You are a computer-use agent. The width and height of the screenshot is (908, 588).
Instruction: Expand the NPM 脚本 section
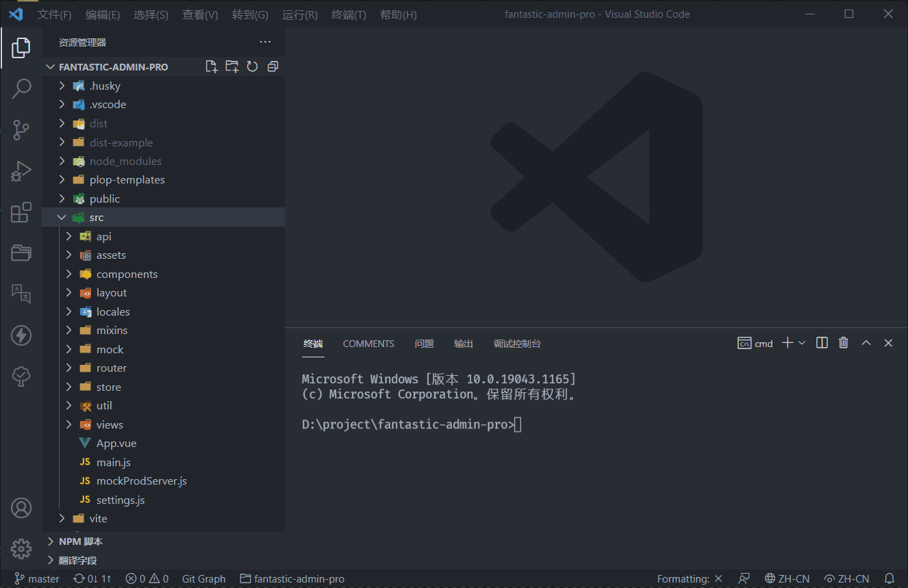pos(80,541)
